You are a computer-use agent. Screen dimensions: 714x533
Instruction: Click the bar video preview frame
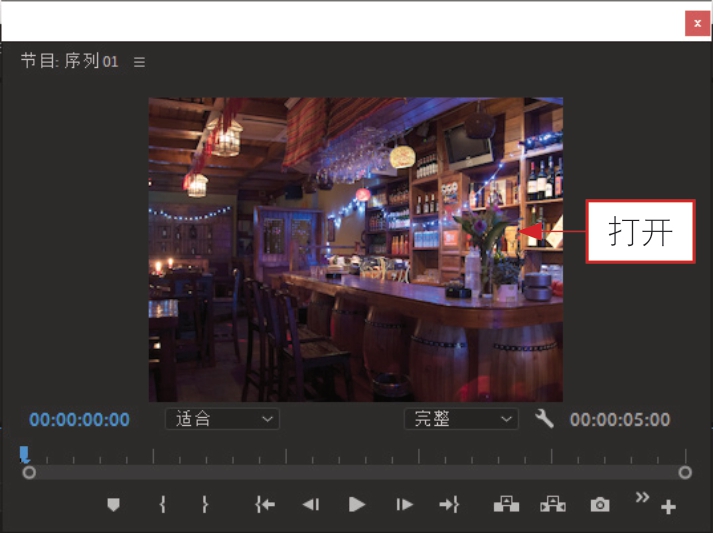[356, 249]
